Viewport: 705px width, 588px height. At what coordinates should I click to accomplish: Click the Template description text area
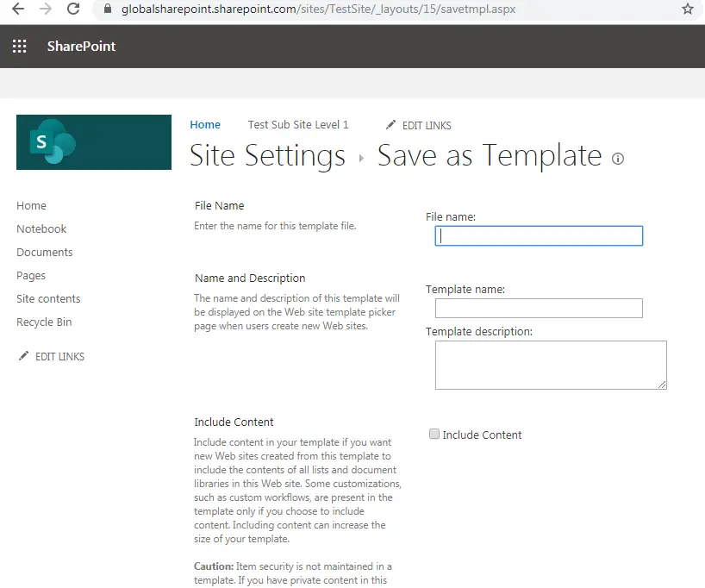[551, 365]
